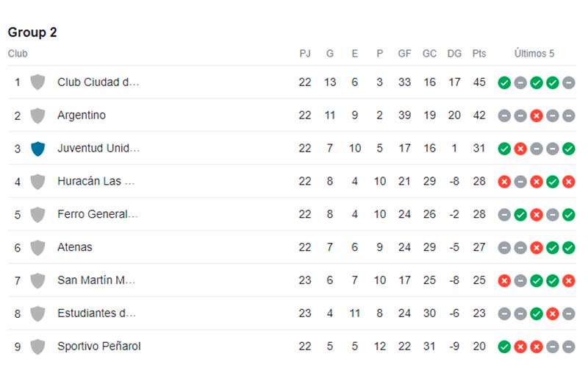The width and height of the screenshot is (588, 390).
Task: Click the Últimos 5 column header
Action: (x=534, y=53)
